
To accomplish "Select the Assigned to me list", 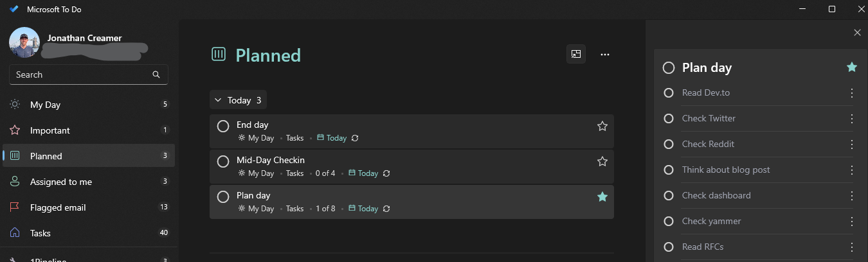I will click(x=61, y=182).
